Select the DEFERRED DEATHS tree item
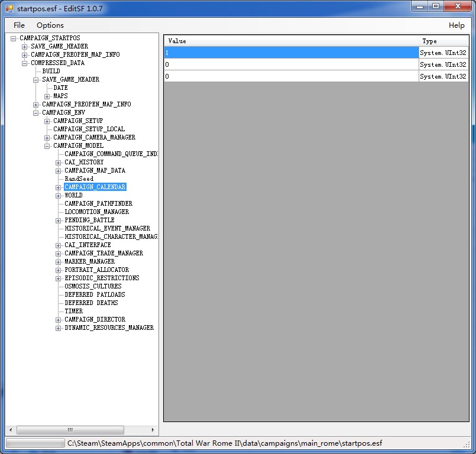476x454 pixels. pos(91,303)
